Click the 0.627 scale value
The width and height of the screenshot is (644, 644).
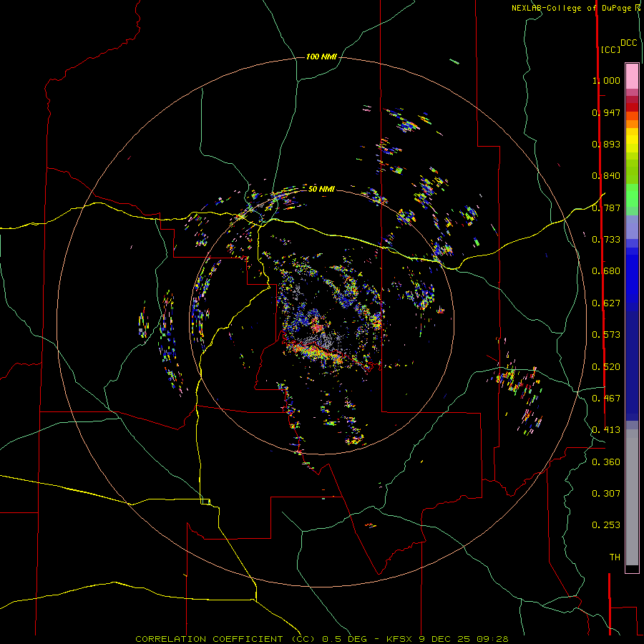point(606,303)
